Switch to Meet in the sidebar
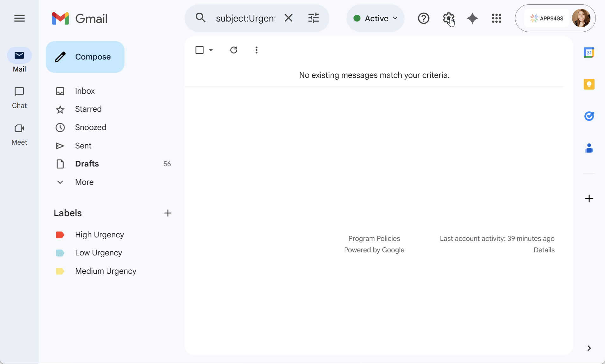This screenshot has height=364, width=605. [19, 133]
